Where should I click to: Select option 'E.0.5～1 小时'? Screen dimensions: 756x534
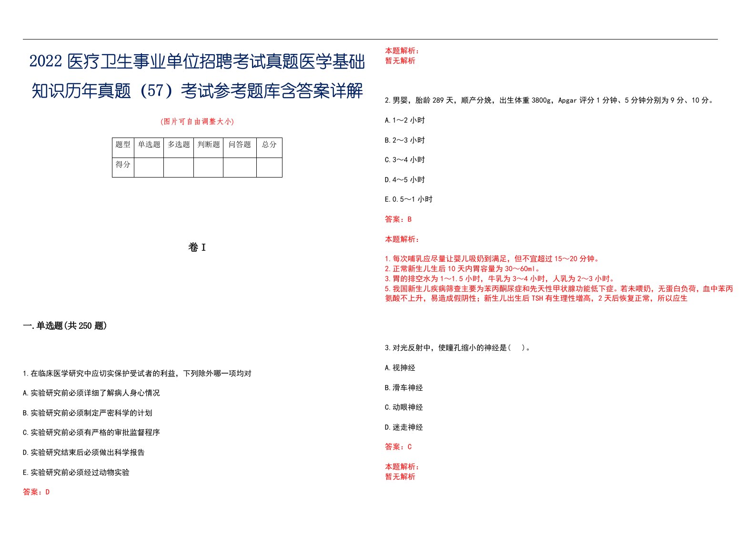[x=409, y=199]
